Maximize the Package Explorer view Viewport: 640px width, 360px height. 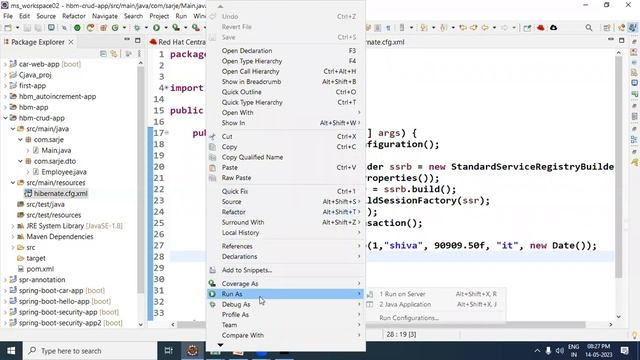point(138,40)
